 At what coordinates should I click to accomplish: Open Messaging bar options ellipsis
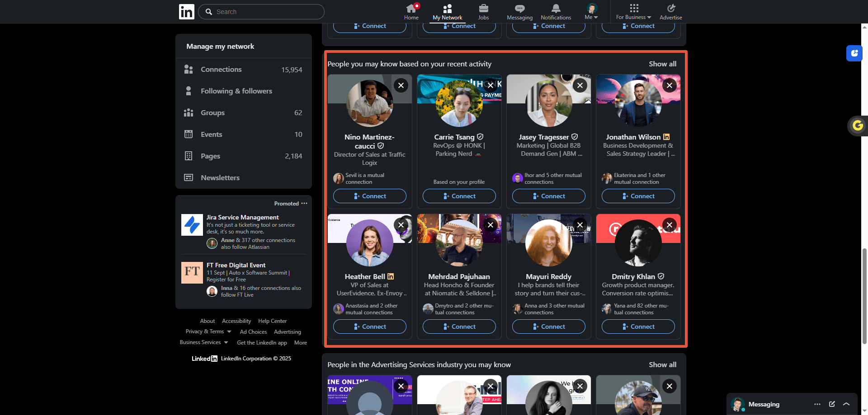click(817, 404)
